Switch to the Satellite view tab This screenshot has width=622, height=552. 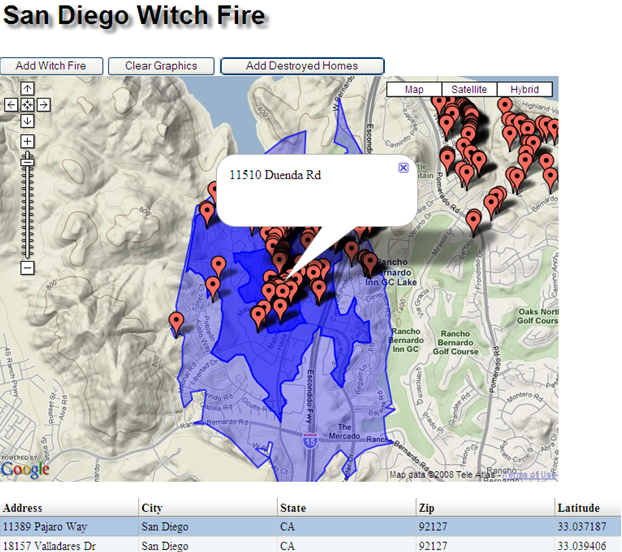point(469,90)
